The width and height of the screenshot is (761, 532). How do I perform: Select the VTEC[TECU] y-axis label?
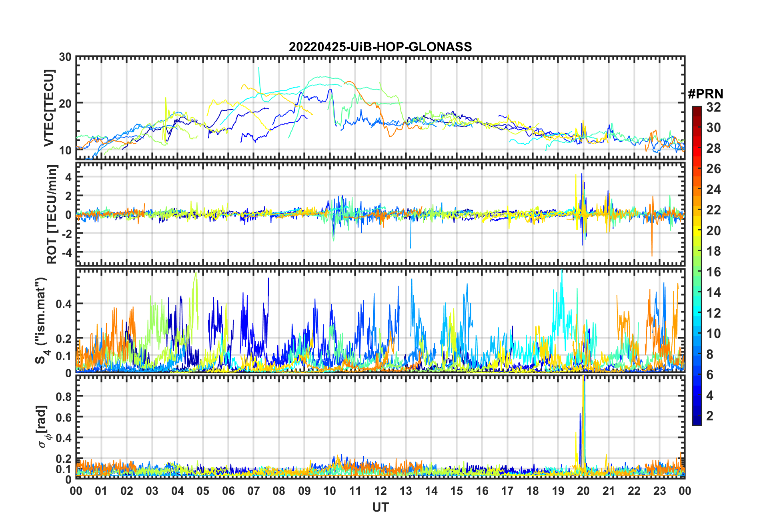[49, 108]
